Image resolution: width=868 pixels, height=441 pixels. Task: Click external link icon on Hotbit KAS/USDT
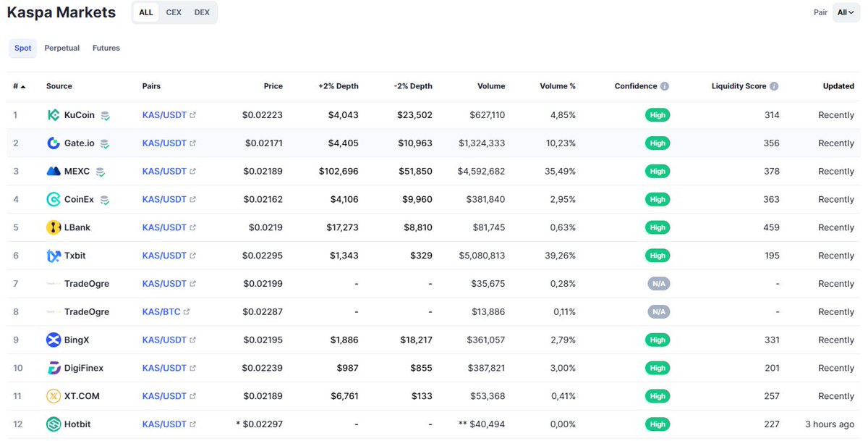point(192,424)
